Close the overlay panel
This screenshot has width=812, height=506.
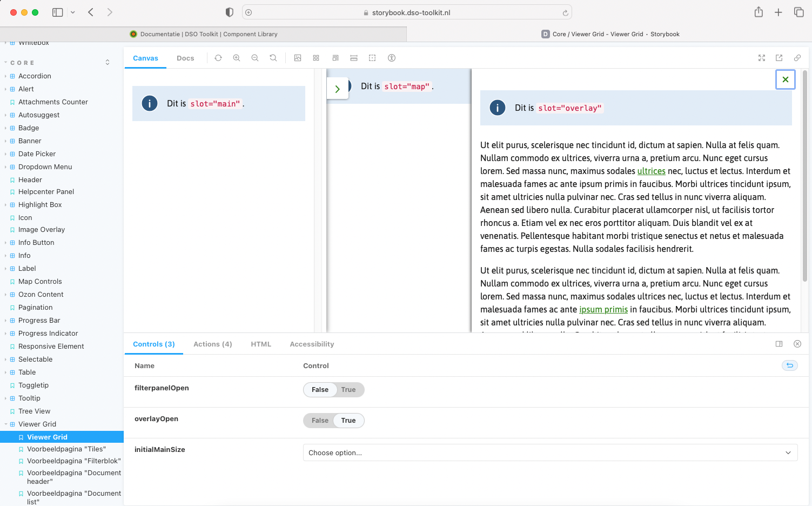tap(785, 79)
